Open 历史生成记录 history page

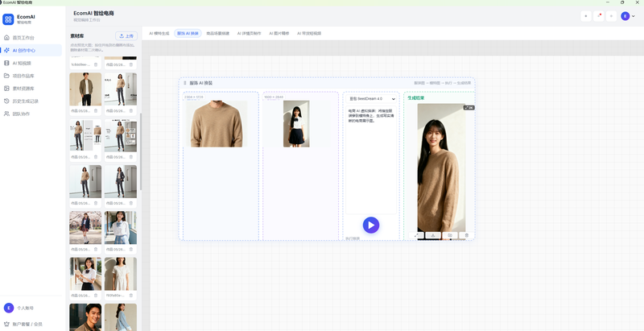coord(31,101)
